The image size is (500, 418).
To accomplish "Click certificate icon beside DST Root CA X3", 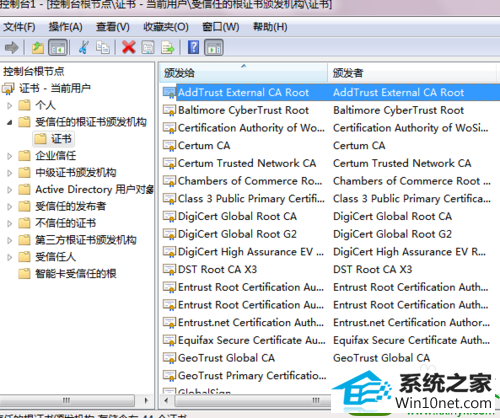I will 169,269.
